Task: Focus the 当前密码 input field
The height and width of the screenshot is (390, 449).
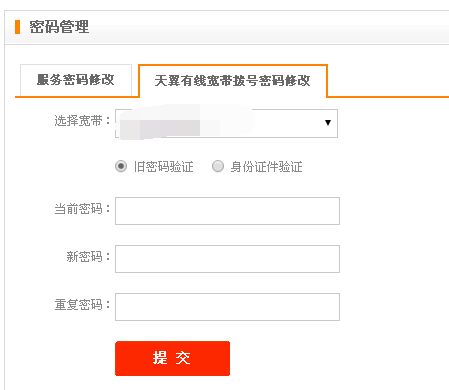Action: tap(227, 211)
